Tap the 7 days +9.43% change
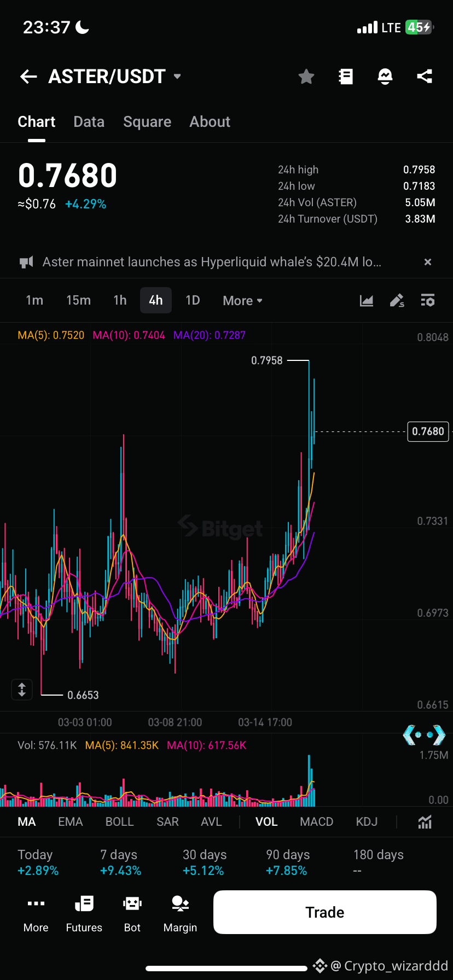The width and height of the screenshot is (453, 980). [120, 862]
